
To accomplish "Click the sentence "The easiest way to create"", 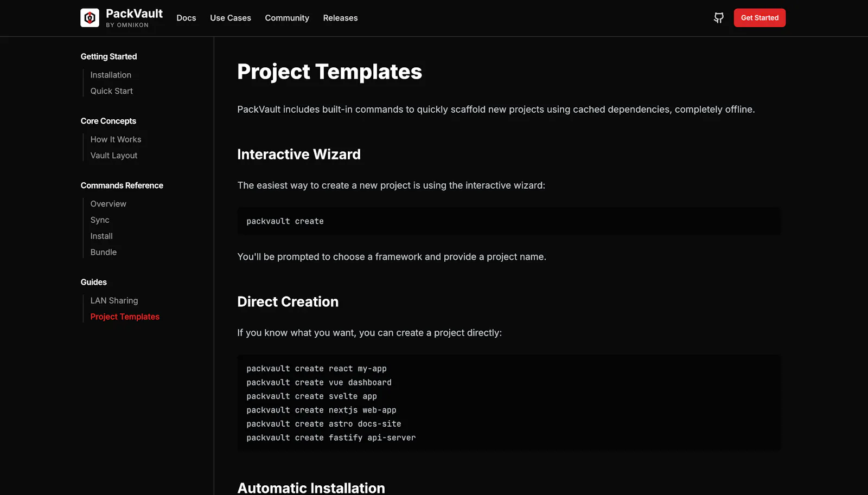I will click(391, 185).
